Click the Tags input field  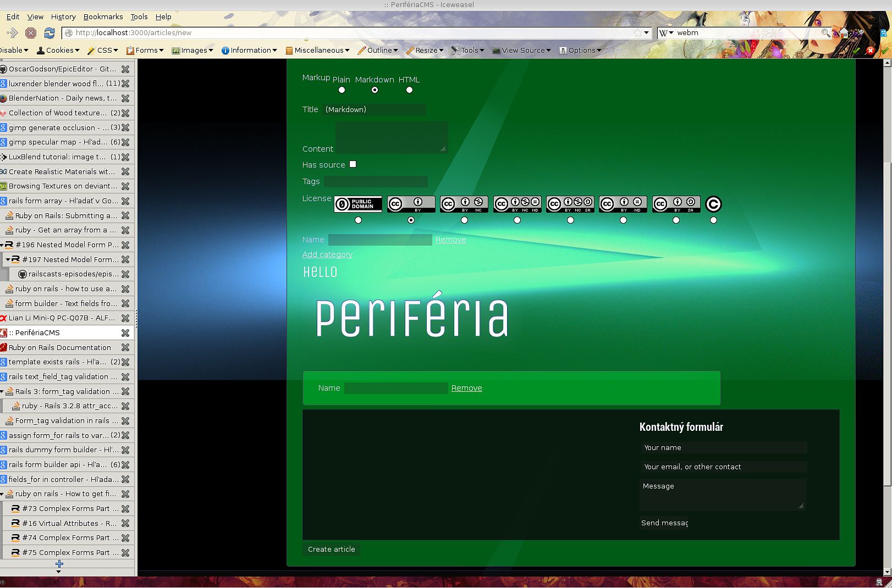[x=376, y=182]
